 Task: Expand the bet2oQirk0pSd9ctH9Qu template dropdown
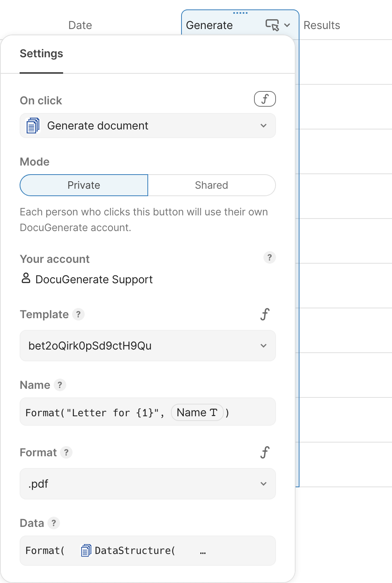263,346
